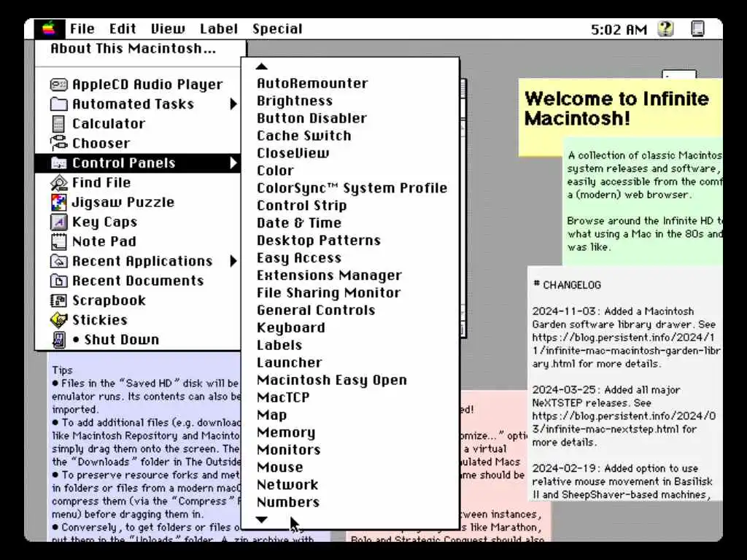Click the Tips sticky note heading
This screenshot has width=747, height=560.
(x=62, y=370)
